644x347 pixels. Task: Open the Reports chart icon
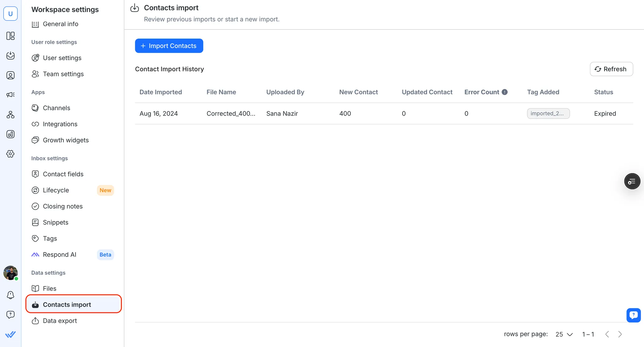click(x=10, y=134)
